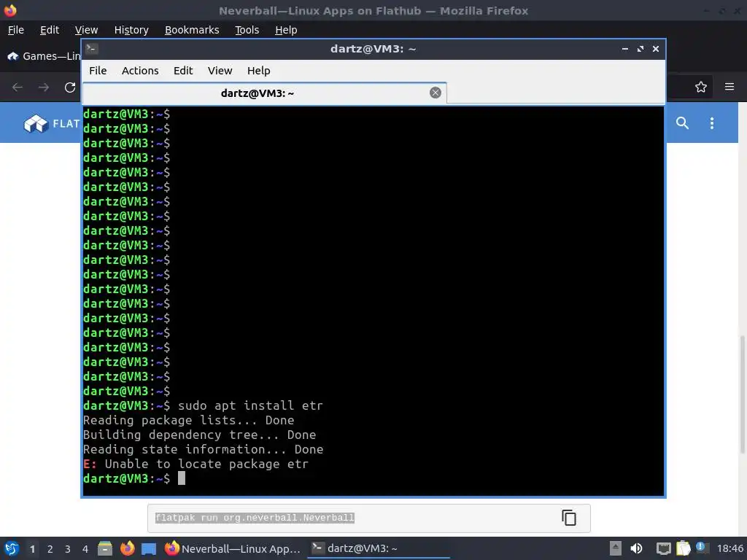Switch to dartz@VM3 terminal taskbar button
Viewport: 747px width, 560px height.
tap(379, 548)
